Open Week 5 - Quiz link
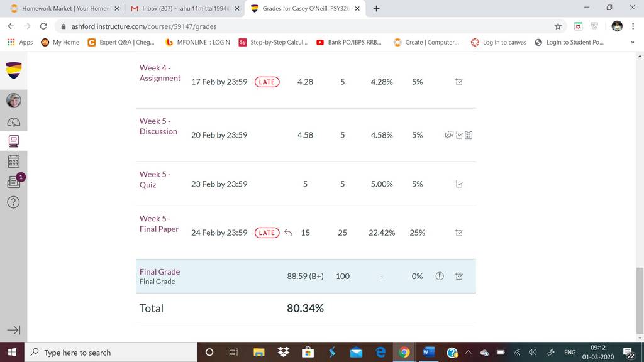This screenshot has height=362, width=644. pyautogui.click(x=155, y=179)
